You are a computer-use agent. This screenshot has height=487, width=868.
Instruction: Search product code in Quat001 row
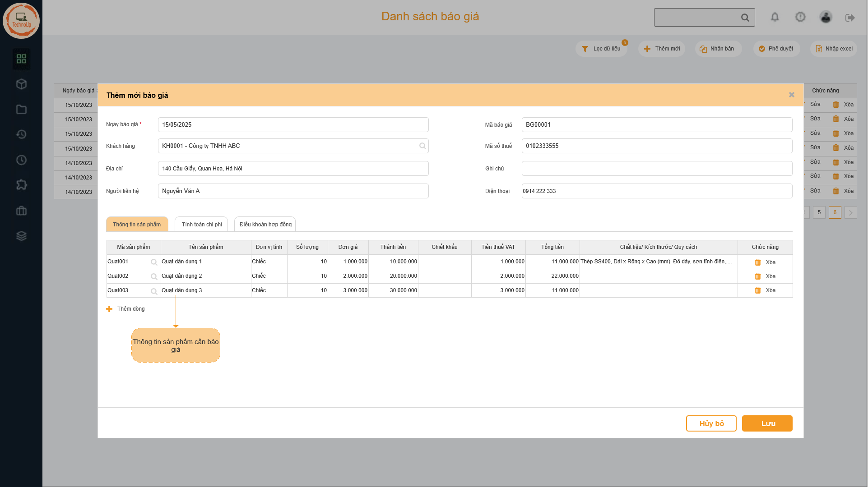(x=154, y=262)
